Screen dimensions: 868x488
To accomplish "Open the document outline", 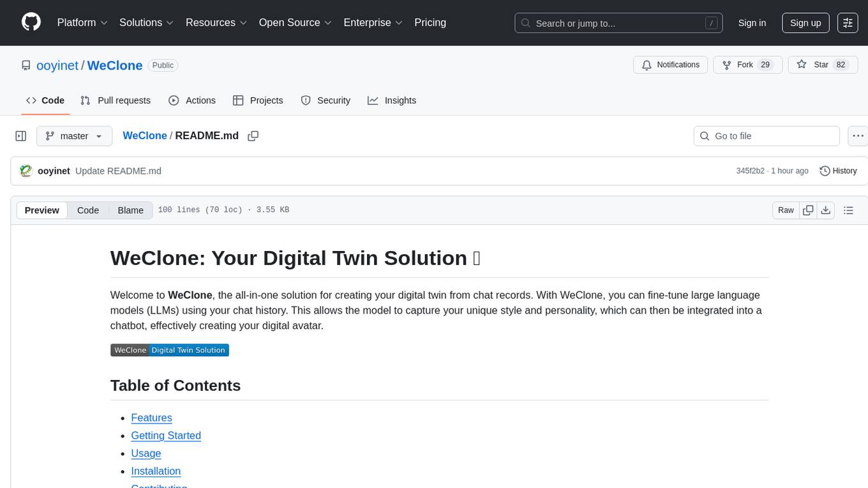I will click(x=848, y=210).
